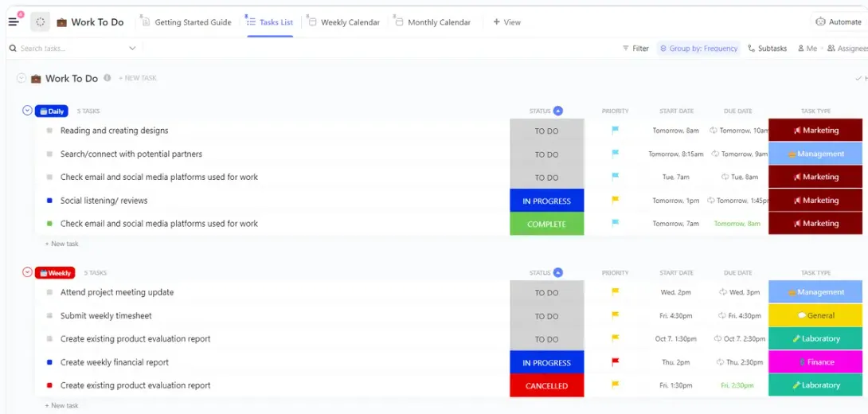This screenshot has height=414, width=868.
Task: Open the search tasks dropdown arrow
Action: coord(132,49)
